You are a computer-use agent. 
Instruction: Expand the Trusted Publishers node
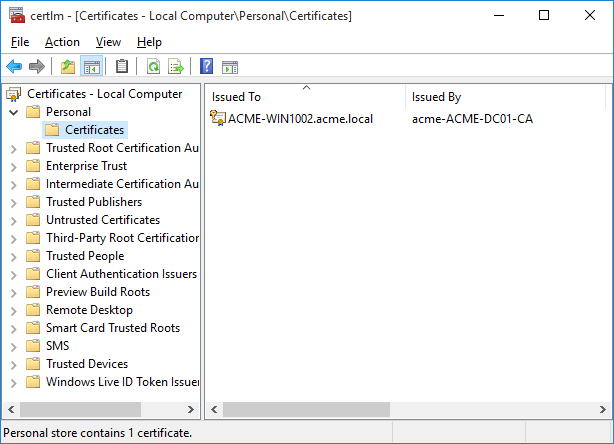13,202
